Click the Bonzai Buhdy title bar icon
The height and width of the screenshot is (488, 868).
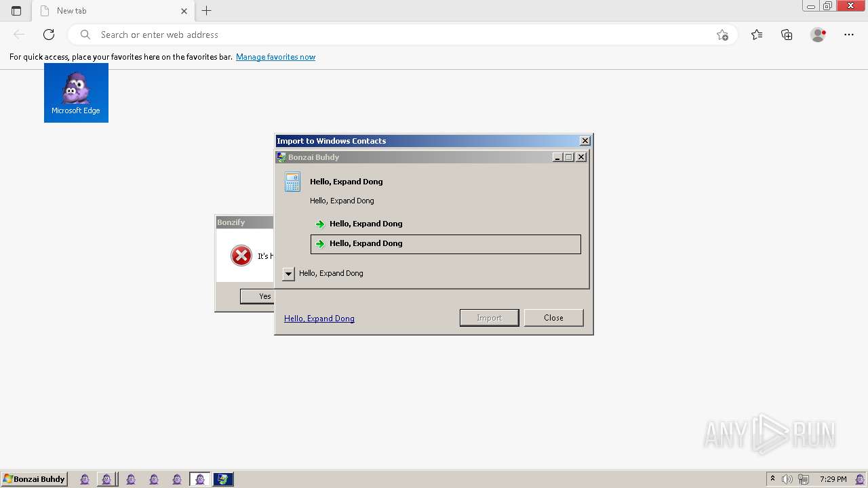pyautogui.click(x=281, y=157)
